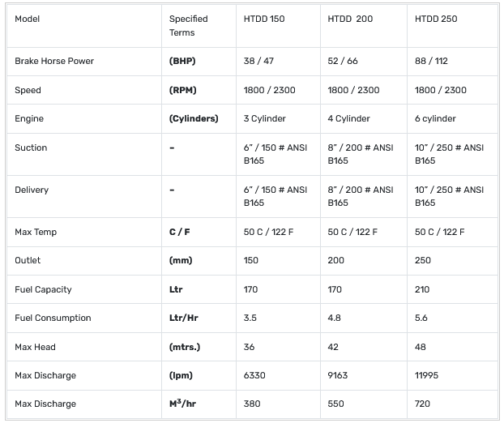This screenshot has width=504, height=423.
Task: Click the Fuel Capacity value 210
Action: [422, 289]
